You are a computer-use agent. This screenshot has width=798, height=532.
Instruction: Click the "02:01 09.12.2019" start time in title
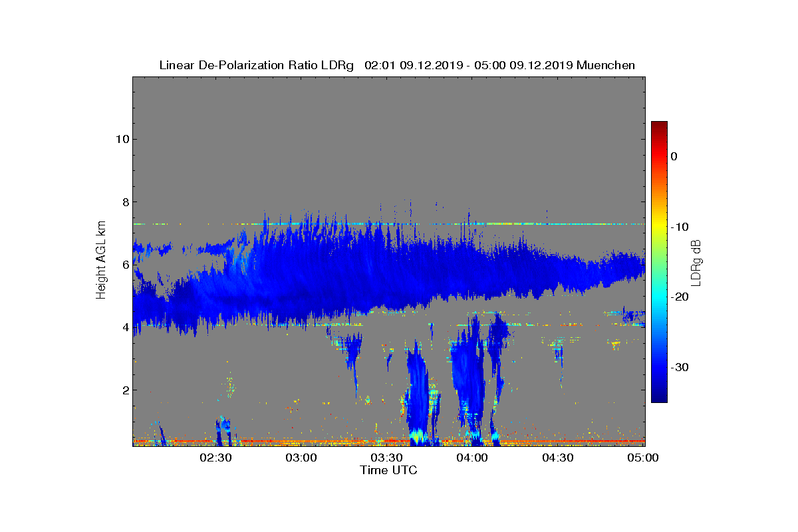coord(412,65)
